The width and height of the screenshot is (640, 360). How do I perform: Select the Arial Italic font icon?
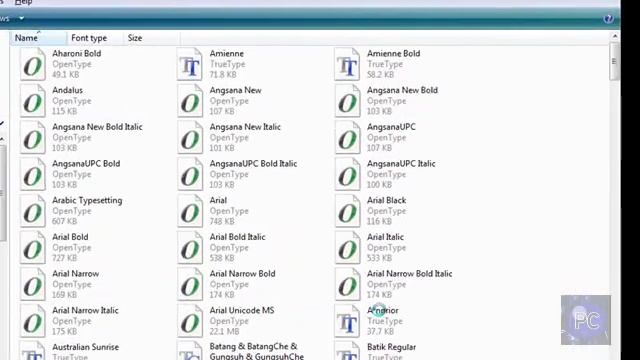347,248
